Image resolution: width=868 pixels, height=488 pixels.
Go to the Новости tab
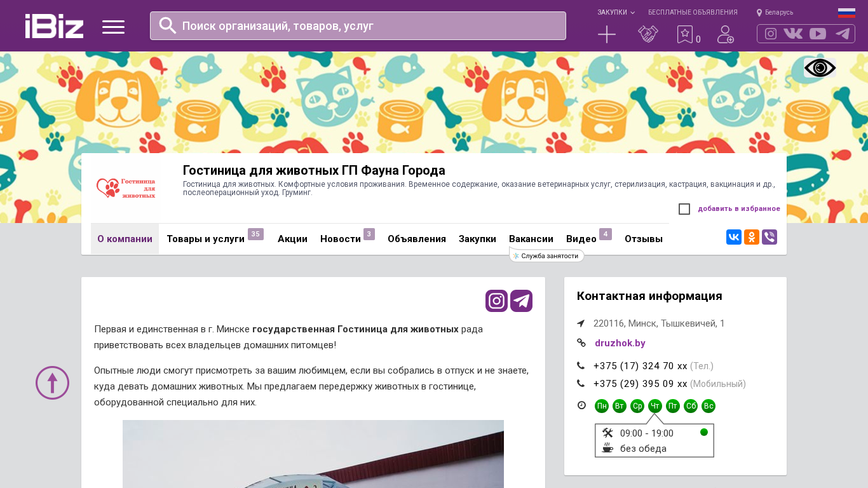pos(341,239)
